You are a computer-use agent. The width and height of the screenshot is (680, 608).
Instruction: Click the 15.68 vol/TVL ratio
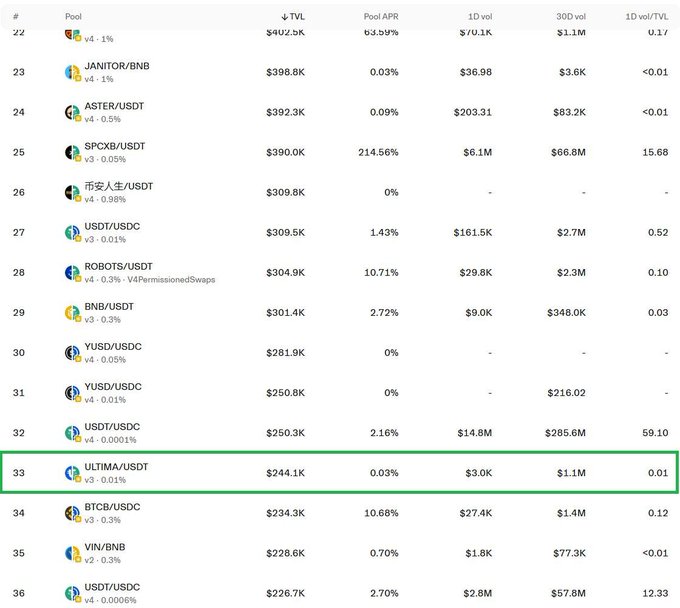655,152
